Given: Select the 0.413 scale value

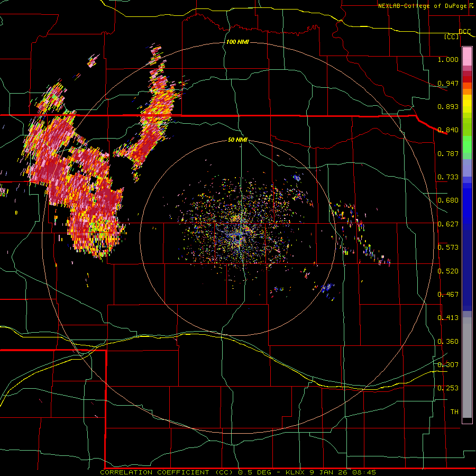Looking at the screenshot, I should click(x=448, y=318).
